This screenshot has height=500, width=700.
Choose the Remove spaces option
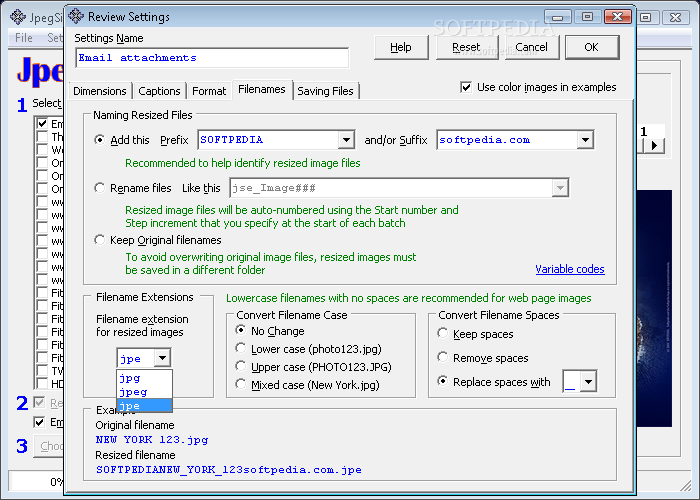[x=442, y=357]
